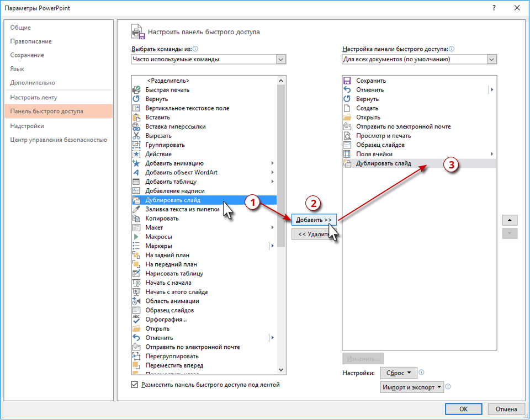Expand the 'Добавить таблицу' submenu arrow

(272, 182)
